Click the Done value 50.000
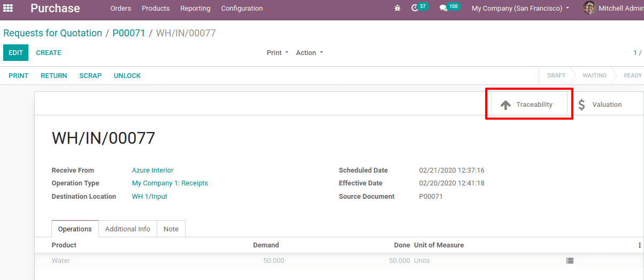644x280 pixels. [x=400, y=261]
